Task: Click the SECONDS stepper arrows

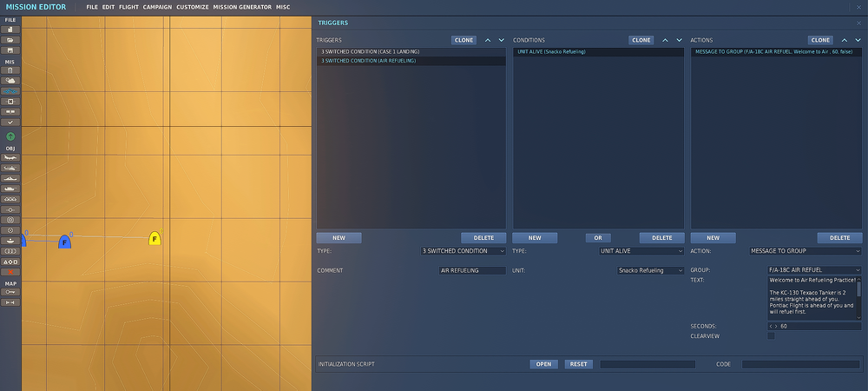Action: pyautogui.click(x=773, y=326)
